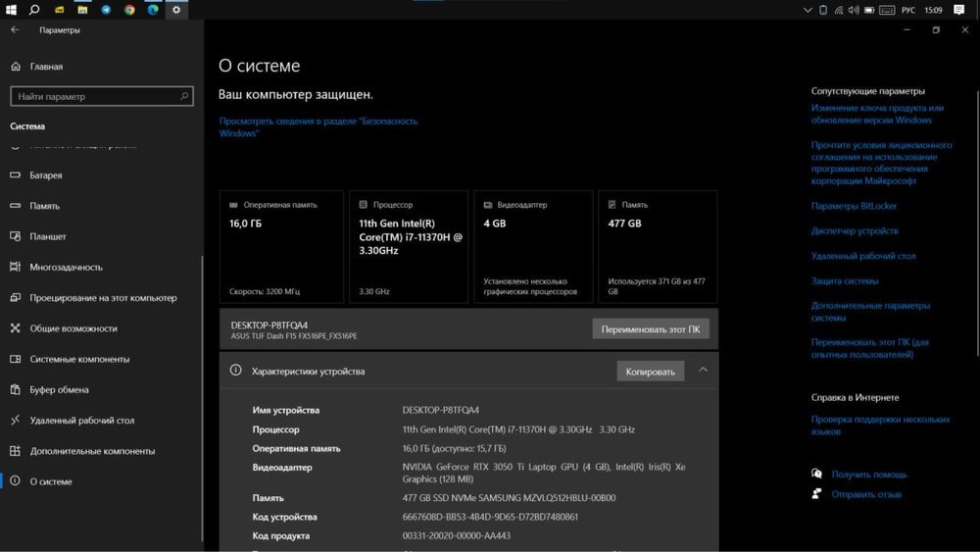Click the sidebar vertical scrollbar
This screenshot has width=980, height=552.
coord(202,399)
